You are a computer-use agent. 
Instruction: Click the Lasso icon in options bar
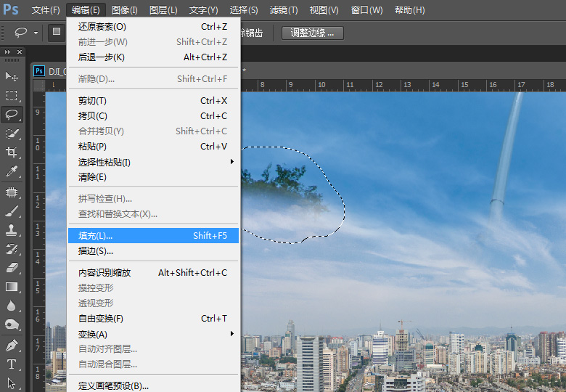click(x=20, y=33)
